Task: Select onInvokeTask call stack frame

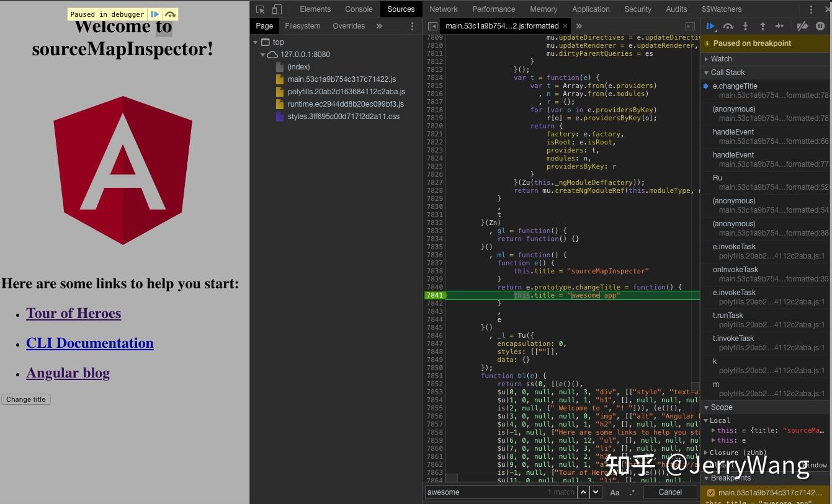Action: (766, 274)
